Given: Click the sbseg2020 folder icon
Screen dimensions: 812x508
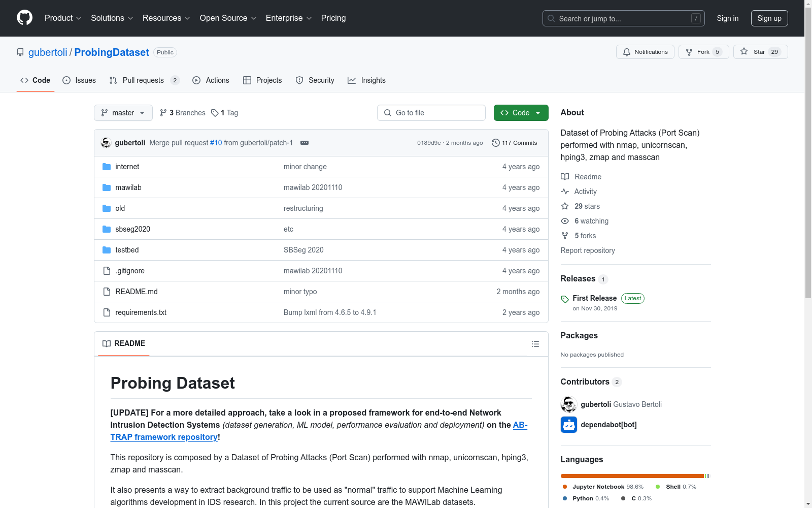Looking at the screenshot, I should (x=107, y=229).
